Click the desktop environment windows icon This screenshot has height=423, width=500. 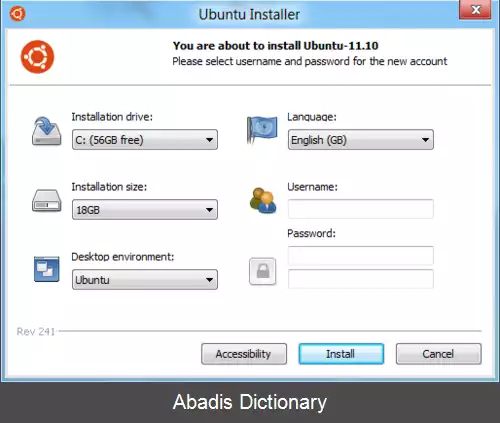47,269
